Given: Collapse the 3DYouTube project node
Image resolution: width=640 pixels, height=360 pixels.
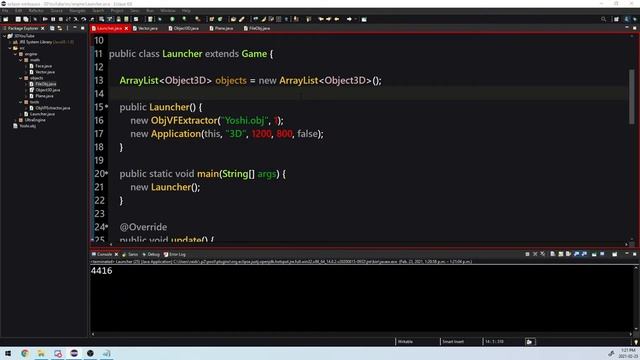Looking at the screenshot, I should click(x=4, y=36).
